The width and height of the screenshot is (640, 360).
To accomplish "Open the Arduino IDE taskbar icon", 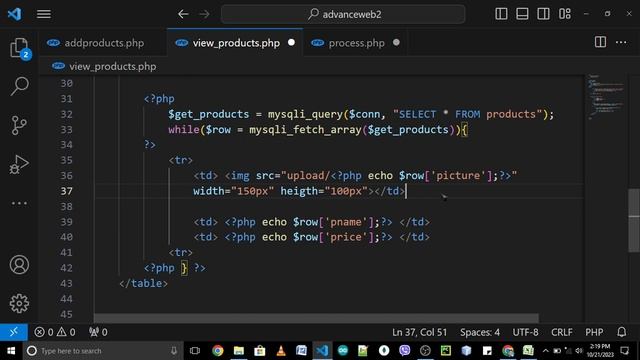I will coord(343,351).
